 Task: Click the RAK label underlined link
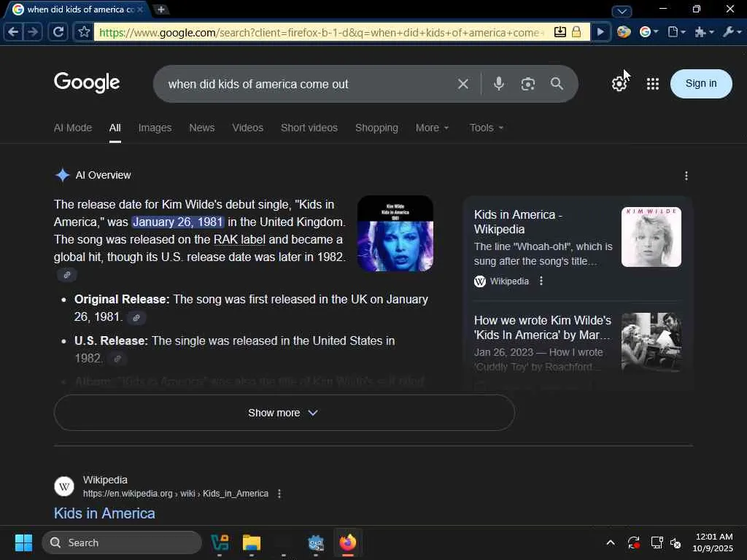[x=239, y=239]
